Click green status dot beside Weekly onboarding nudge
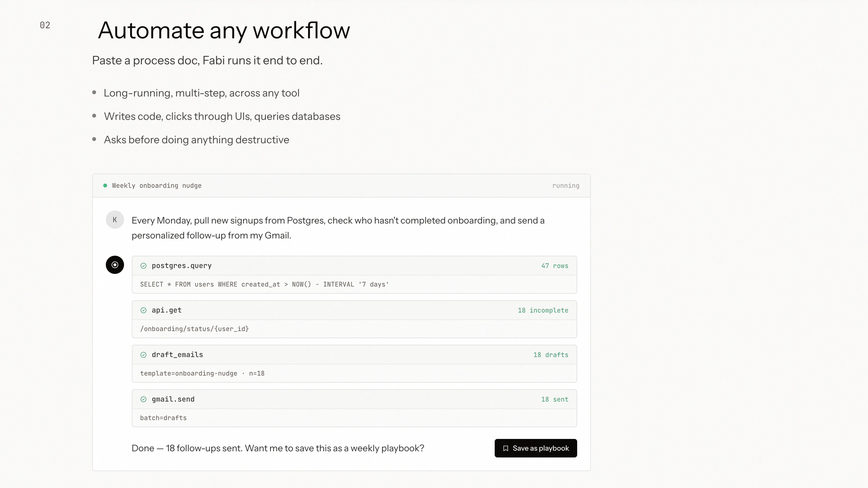Screen dimensions: 868x488 click(x=105, y=186)
